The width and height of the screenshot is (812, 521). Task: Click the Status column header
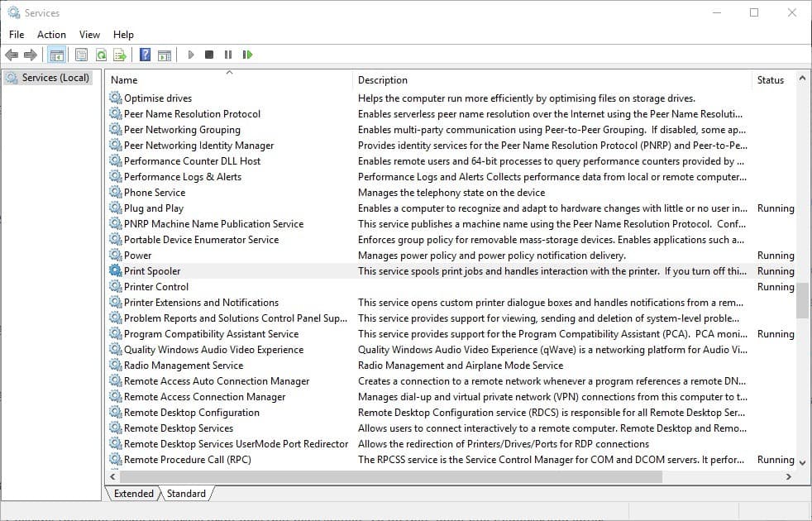(x=770, y=80)
